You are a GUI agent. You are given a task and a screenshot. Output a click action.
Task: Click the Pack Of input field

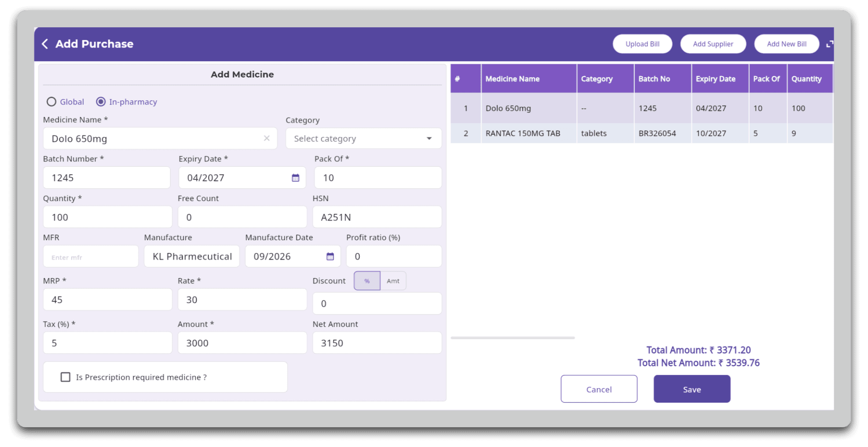[x=378, y=178]
